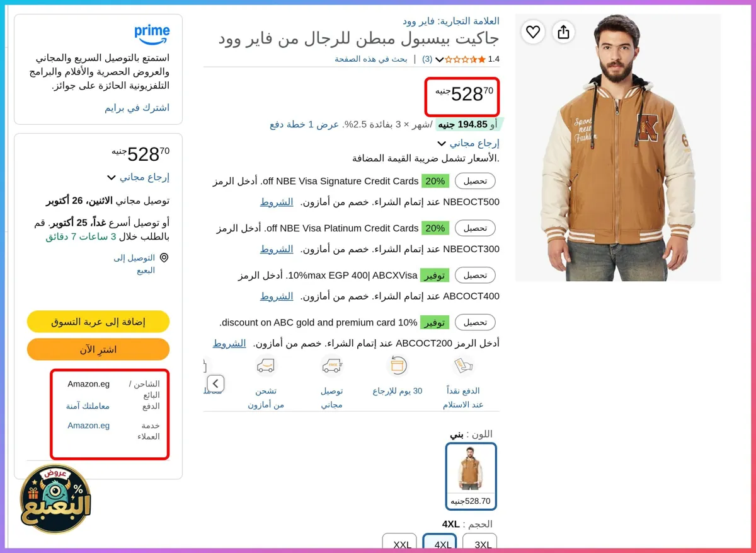Click the deliver to البعبع link

pyautogui.click(x=134, y=264)
